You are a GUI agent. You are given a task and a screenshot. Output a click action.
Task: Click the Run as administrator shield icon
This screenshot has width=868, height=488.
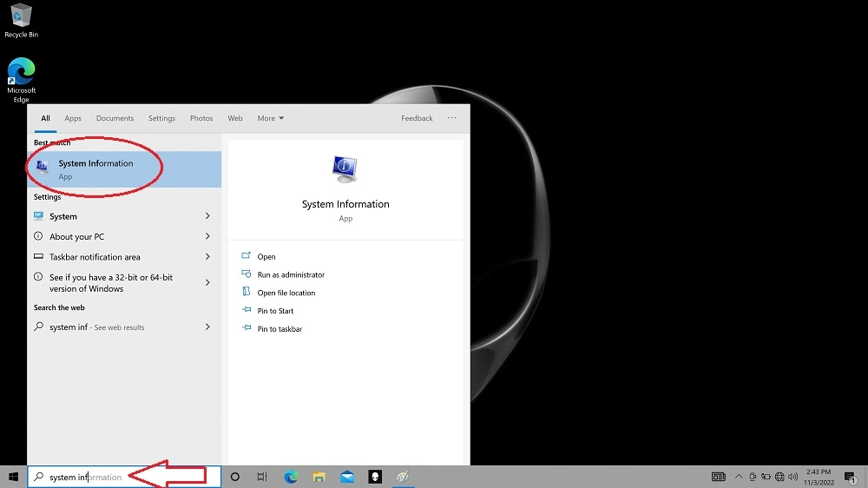(246, 274)
